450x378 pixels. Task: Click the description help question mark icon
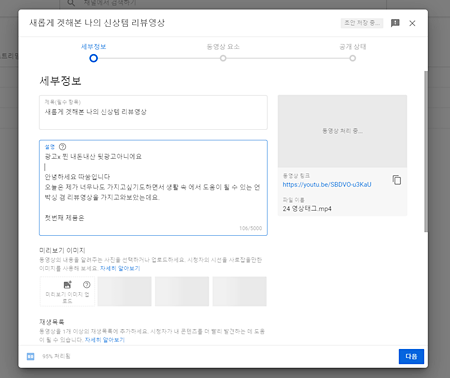point(62,147)
